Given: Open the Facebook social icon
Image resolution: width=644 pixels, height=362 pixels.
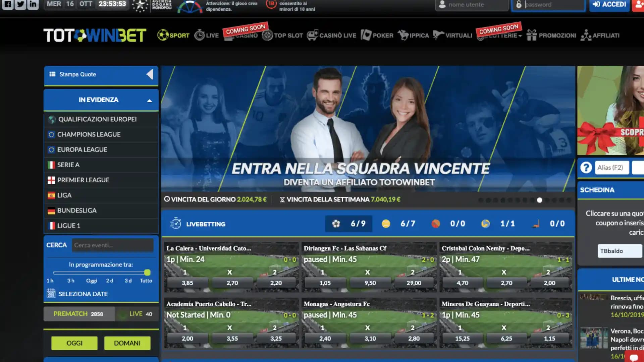Looking at the screenshot, I should 8,4.
